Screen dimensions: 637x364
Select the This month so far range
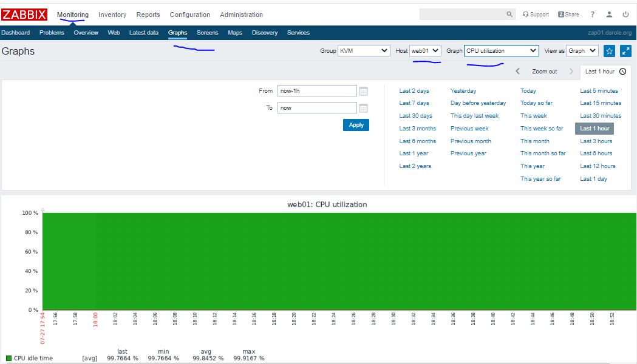pos(543,153)
